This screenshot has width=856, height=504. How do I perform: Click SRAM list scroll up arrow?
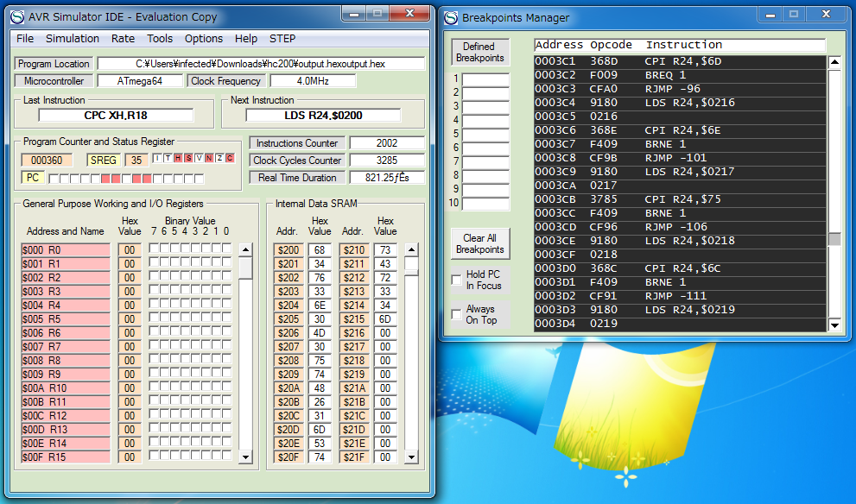point(412,249)
